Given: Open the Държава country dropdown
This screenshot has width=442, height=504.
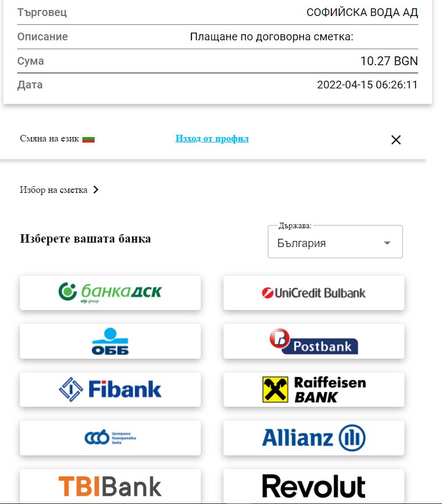Looking at the screenshot, I should pyautogui.click(x=335, y=242).
